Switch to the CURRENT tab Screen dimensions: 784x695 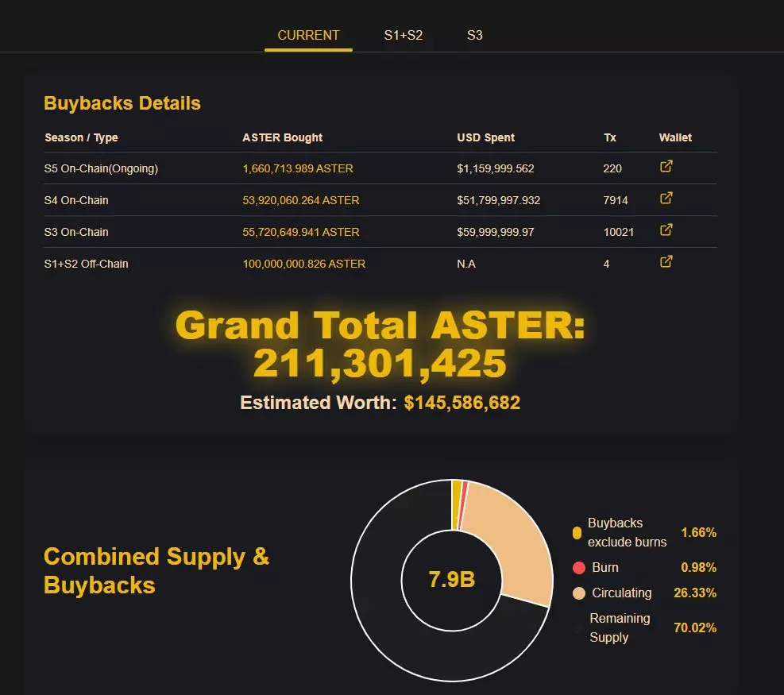coord(308,35)
